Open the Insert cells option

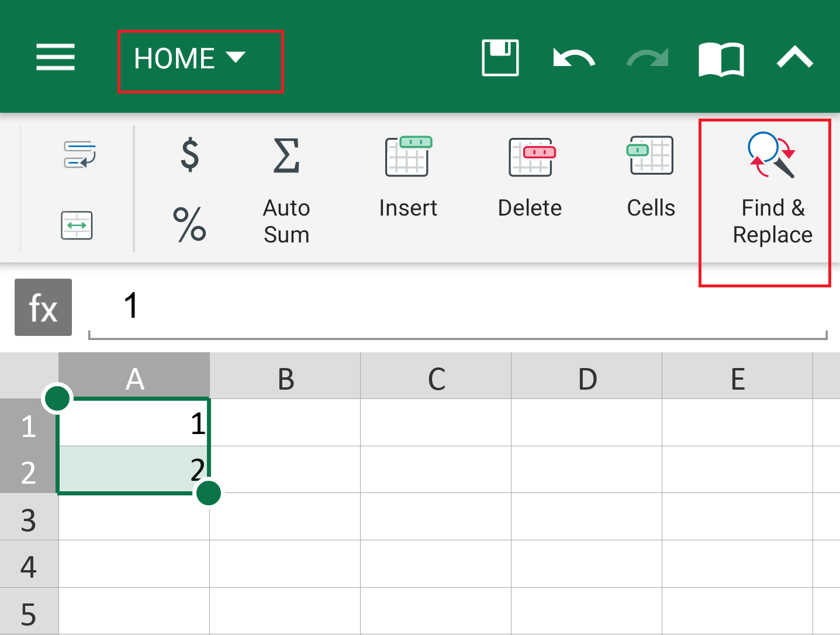click(x=408, y=178)
